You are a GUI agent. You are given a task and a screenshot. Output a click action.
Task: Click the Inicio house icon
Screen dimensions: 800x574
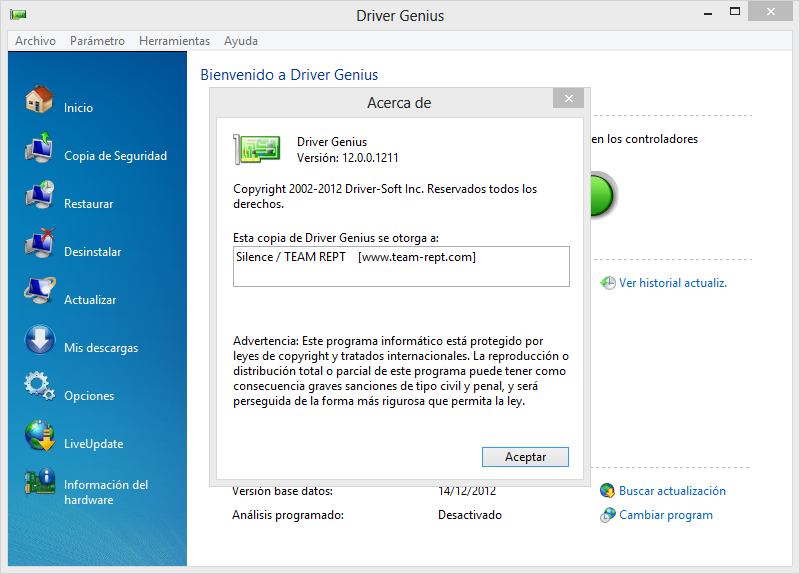39,99
